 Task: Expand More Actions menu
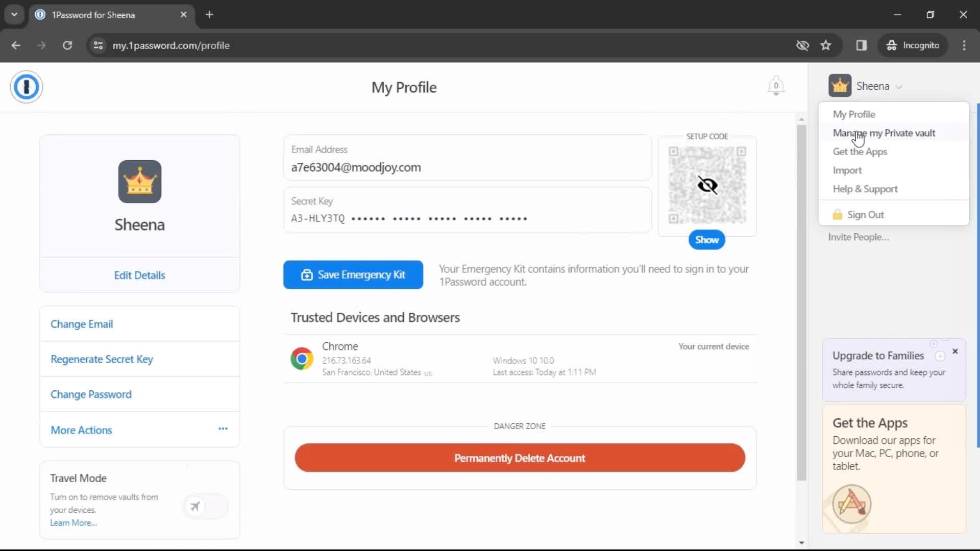pos(223,429)
